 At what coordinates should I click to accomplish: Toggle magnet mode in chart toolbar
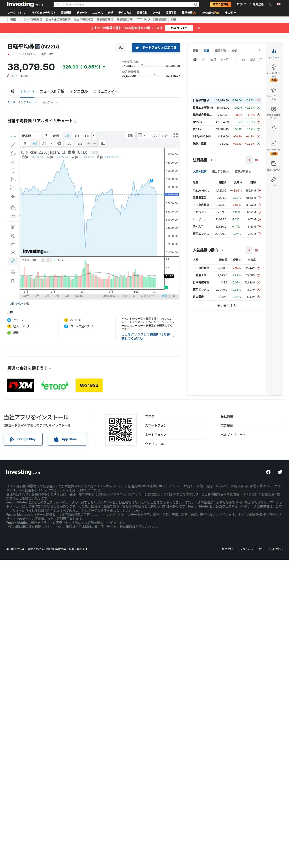coord(13,227)
